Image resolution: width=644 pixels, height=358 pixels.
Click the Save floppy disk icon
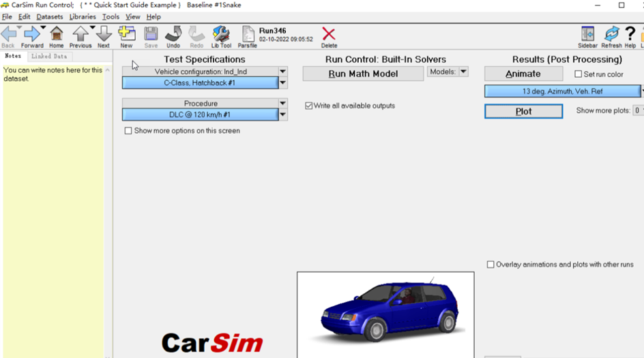coord(151,34)
